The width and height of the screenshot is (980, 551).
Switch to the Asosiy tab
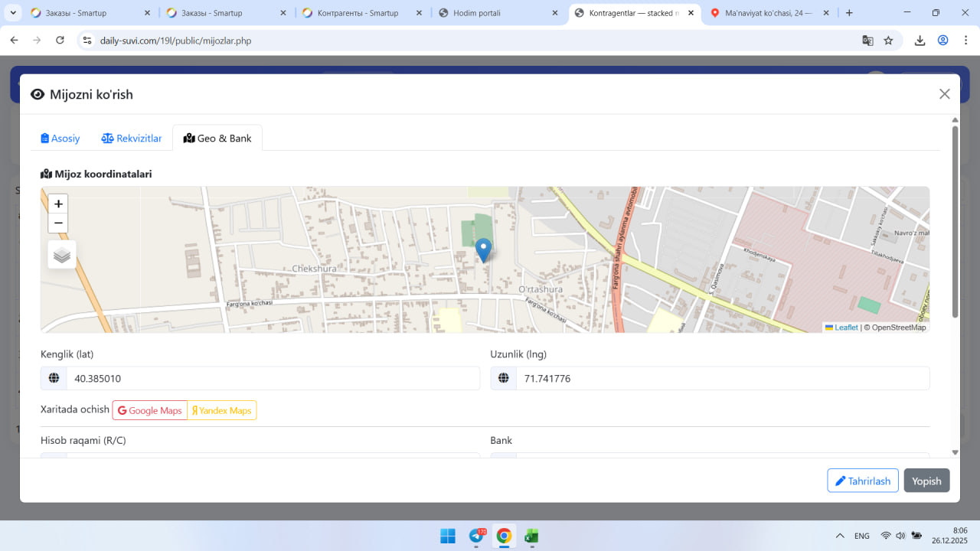[60, 139]
